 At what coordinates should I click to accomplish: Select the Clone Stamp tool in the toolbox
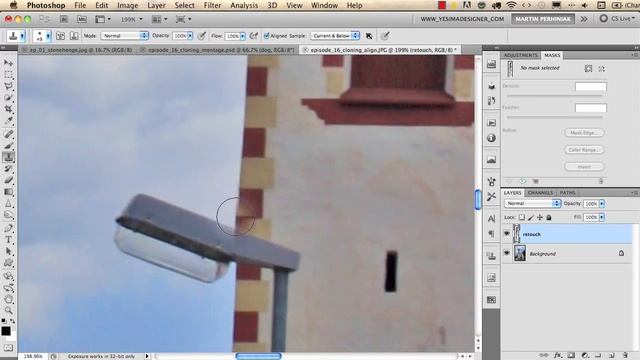click(x=8, y=157)
